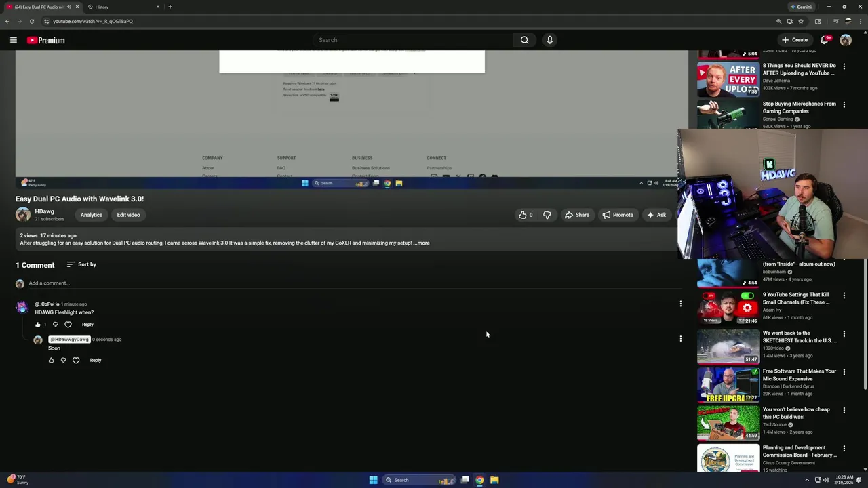The image size is (868, 488).
Task: Open Chrome from the taskbar
Action: pyautogui.click(x=479, y=480)
